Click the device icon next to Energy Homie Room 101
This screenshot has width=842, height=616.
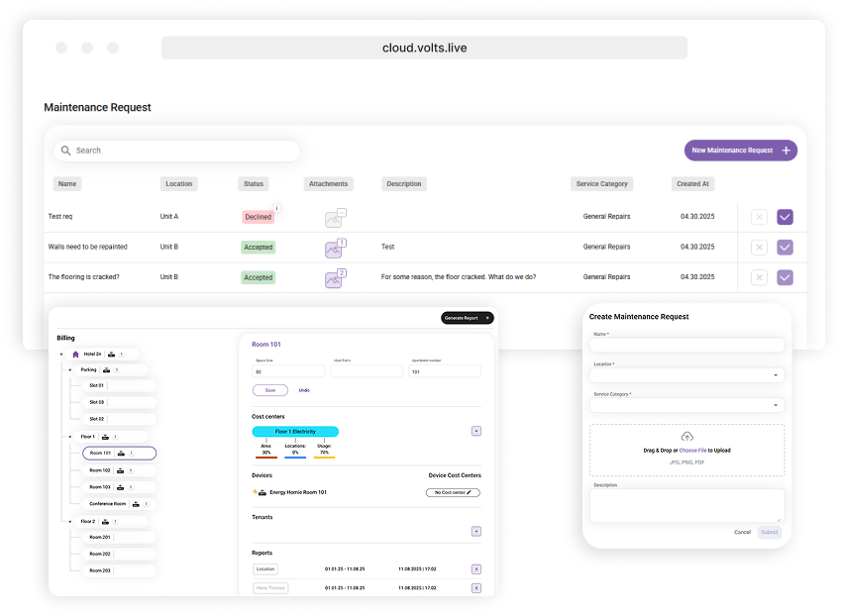pos(262,491)
